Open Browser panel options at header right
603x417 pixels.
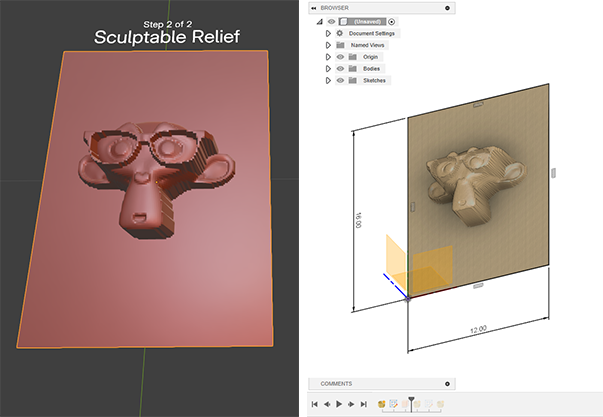(x=447, y=7)
